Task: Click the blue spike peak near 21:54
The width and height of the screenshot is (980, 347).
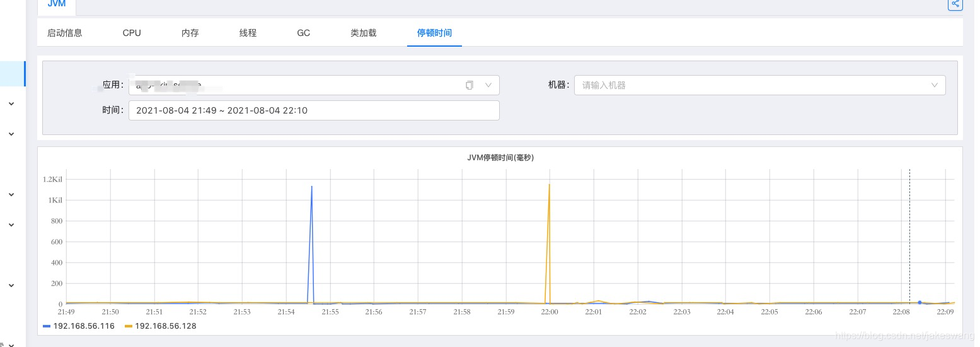Action: [311, 186]
